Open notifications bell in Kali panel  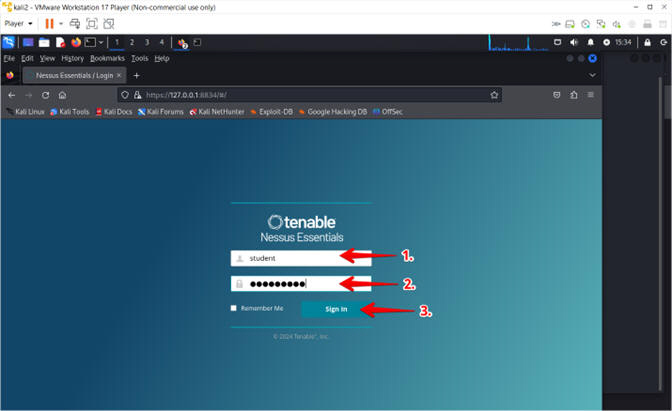tap(591, 42)
